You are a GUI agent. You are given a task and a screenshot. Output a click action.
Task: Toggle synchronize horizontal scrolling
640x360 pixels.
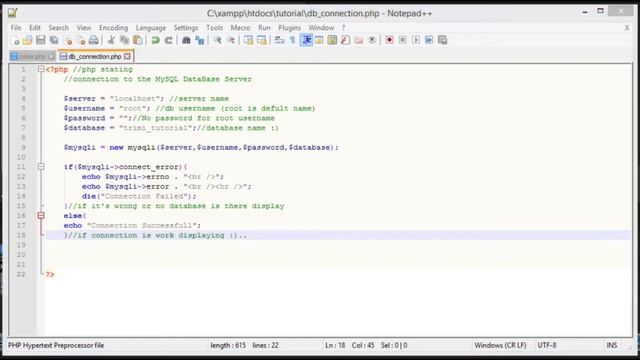tap(261, 40)
